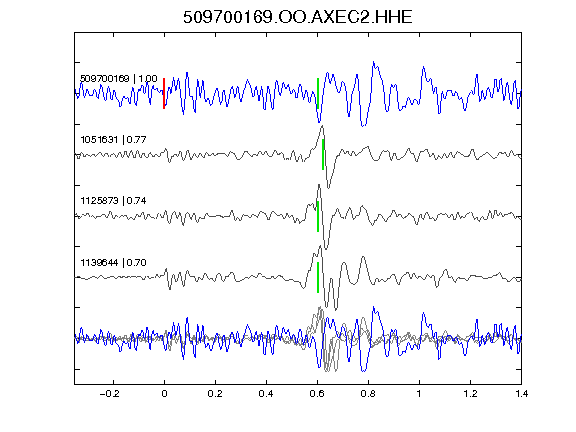
Task: Click the x-axis tick label 0
Action: tap(164, 394)
